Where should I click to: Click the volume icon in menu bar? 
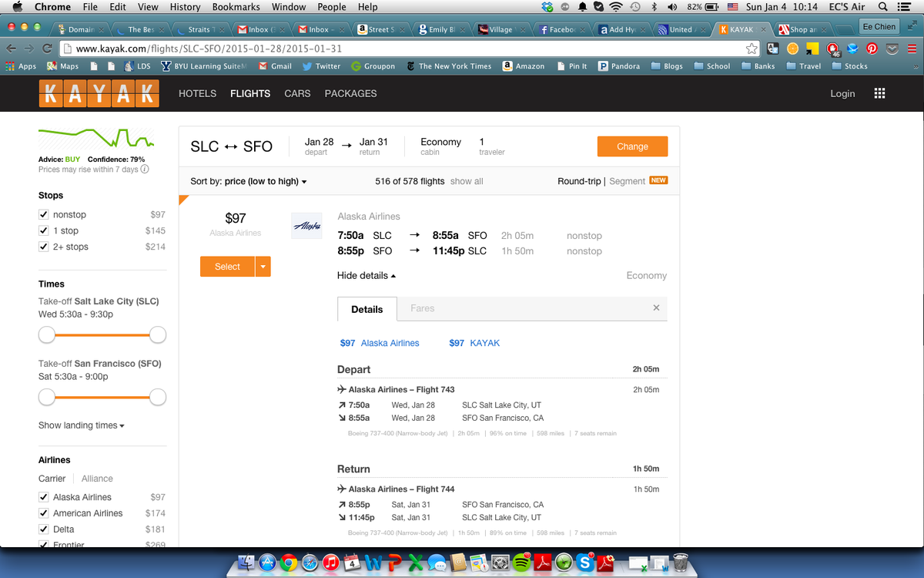(x=671, y=7)
